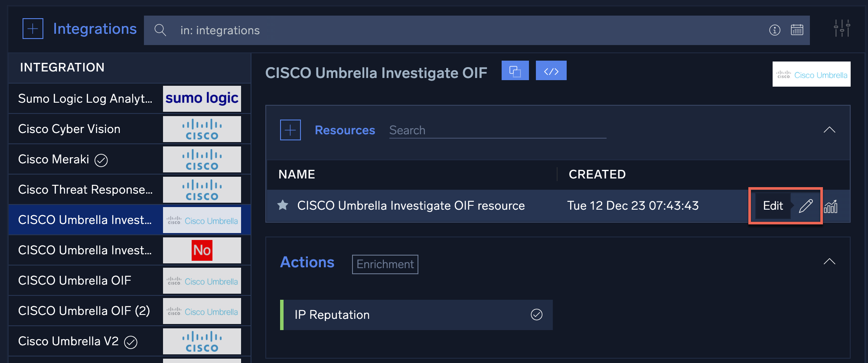
Task: Click the magnifier search icon
Action: (x=160, y=30)
